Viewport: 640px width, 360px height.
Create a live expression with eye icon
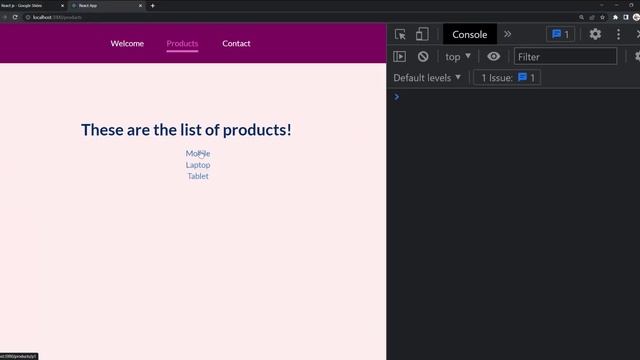493,56
